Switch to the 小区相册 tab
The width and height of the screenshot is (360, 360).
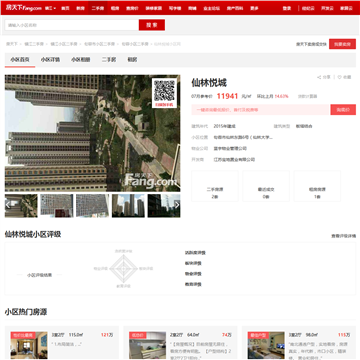click(x=80, y=60)
